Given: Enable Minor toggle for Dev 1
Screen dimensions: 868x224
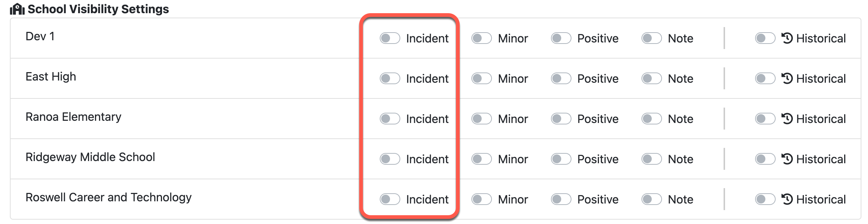Looking at the screenshot, I should tap(481, 38).
